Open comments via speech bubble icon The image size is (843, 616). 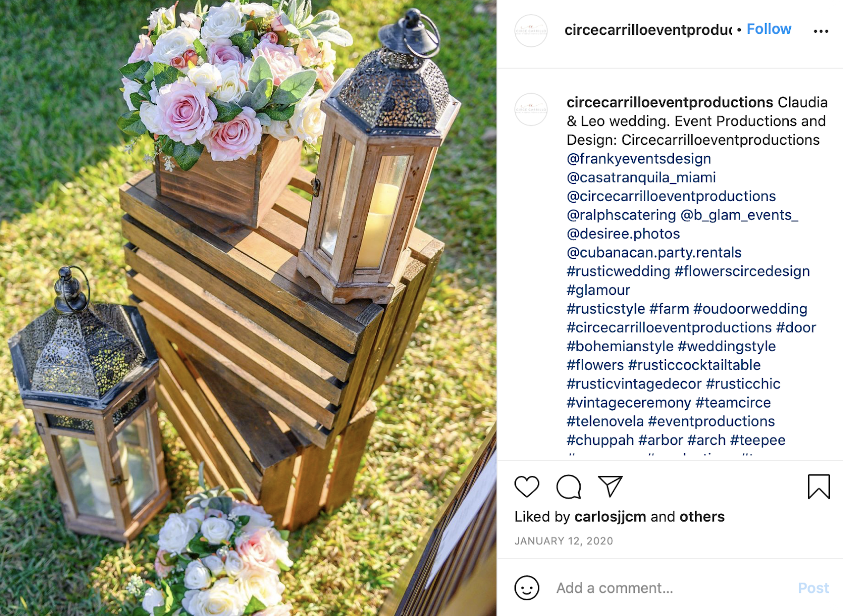coord(568,487)
